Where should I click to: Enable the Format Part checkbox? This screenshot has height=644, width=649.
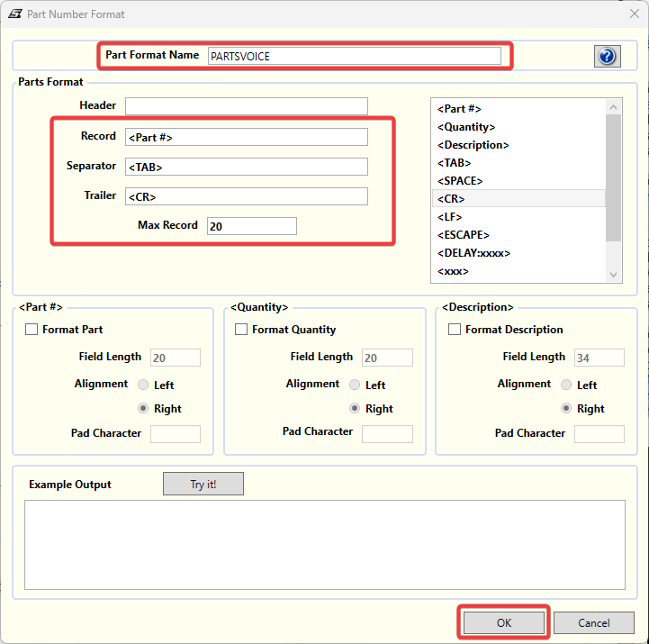[x=32, y=330]
